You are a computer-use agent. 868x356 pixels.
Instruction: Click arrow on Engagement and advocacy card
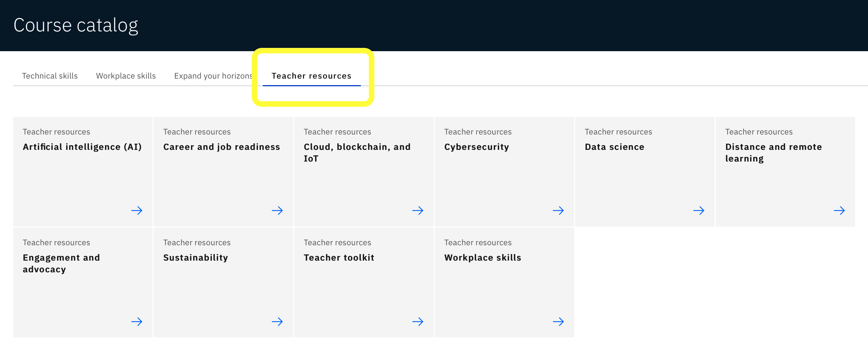pos(137,322)
